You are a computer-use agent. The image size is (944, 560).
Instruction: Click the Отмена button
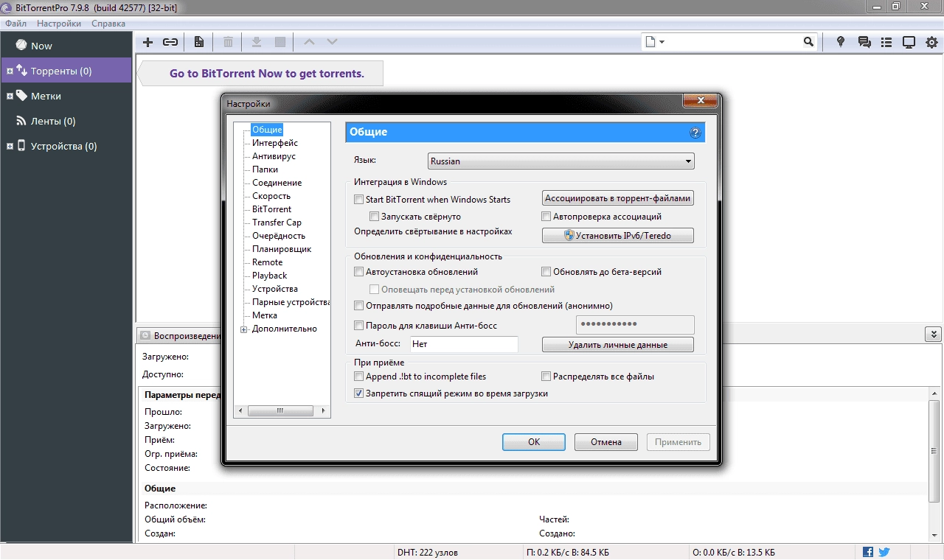[x=605, y=442]
